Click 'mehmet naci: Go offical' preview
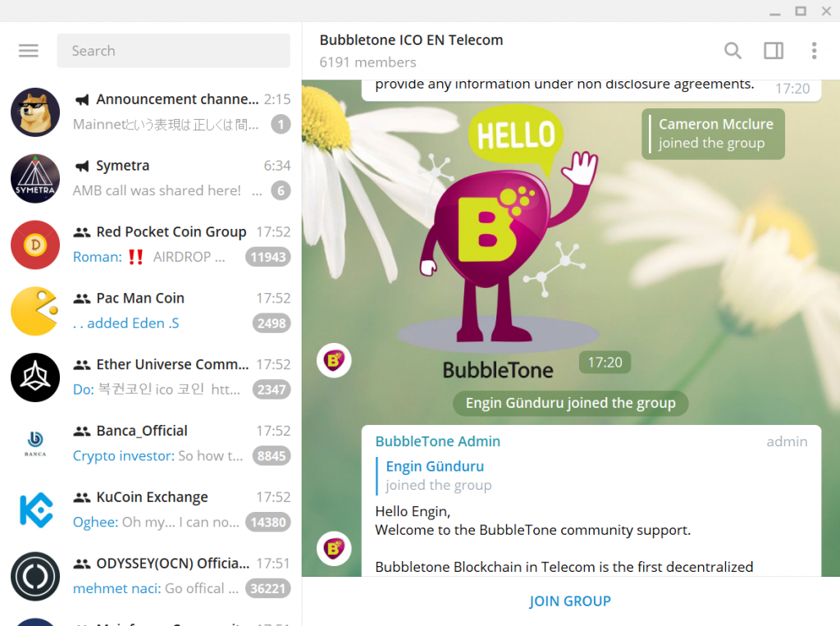The image size is (840, 626). (x=155, y=588)
